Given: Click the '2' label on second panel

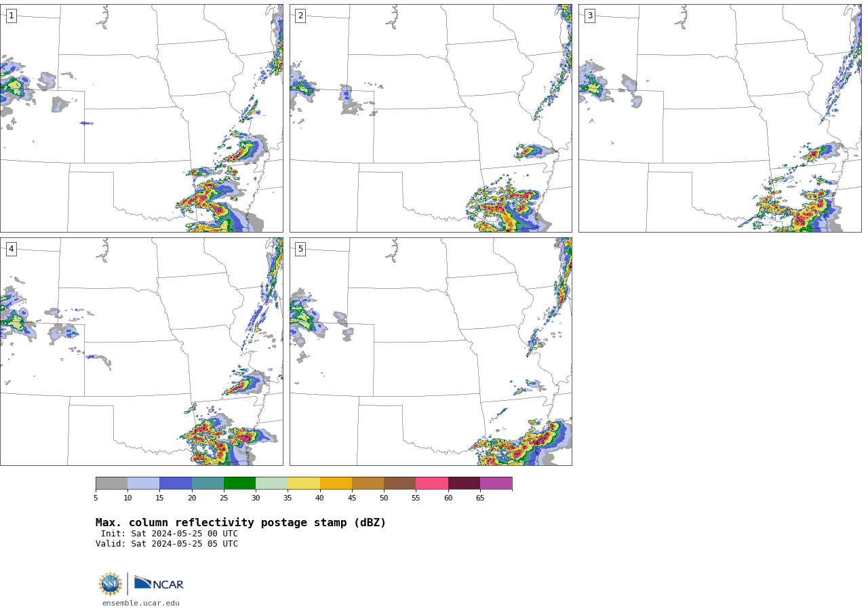Looking at the screenshot, I should point(300,16).
